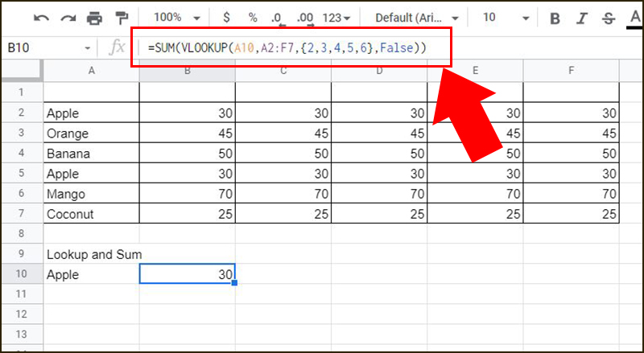Select row 10 header
Screen dimensions: 644x353
[23, 273]
